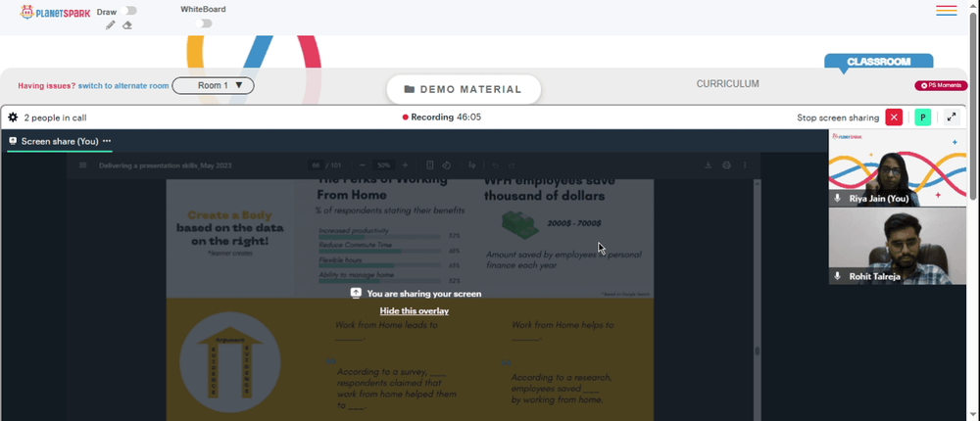Screen dimensions: 980x421
Task: Click Having issues? text
Action: click(47, 85)
